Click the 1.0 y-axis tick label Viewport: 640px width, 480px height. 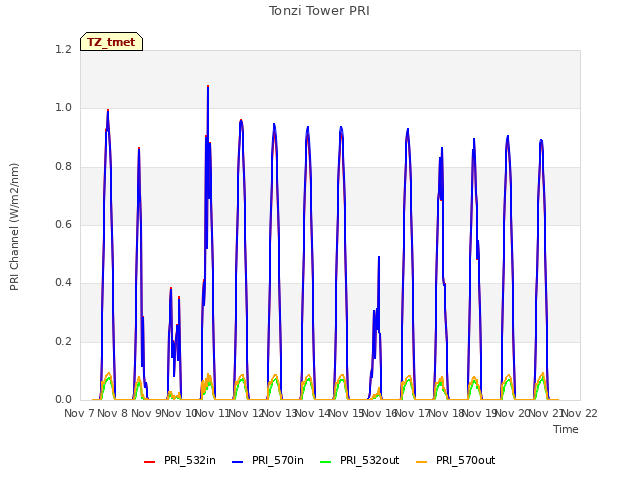(63, 108)
